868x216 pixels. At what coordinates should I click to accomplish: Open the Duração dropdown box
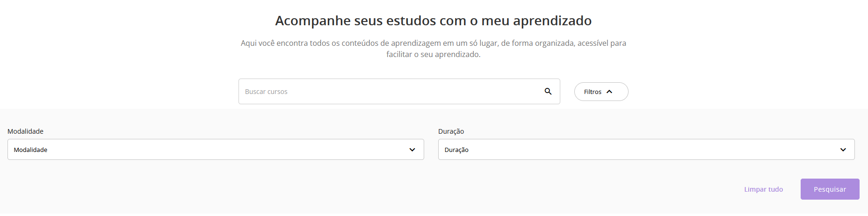click(x=645, y=150)
